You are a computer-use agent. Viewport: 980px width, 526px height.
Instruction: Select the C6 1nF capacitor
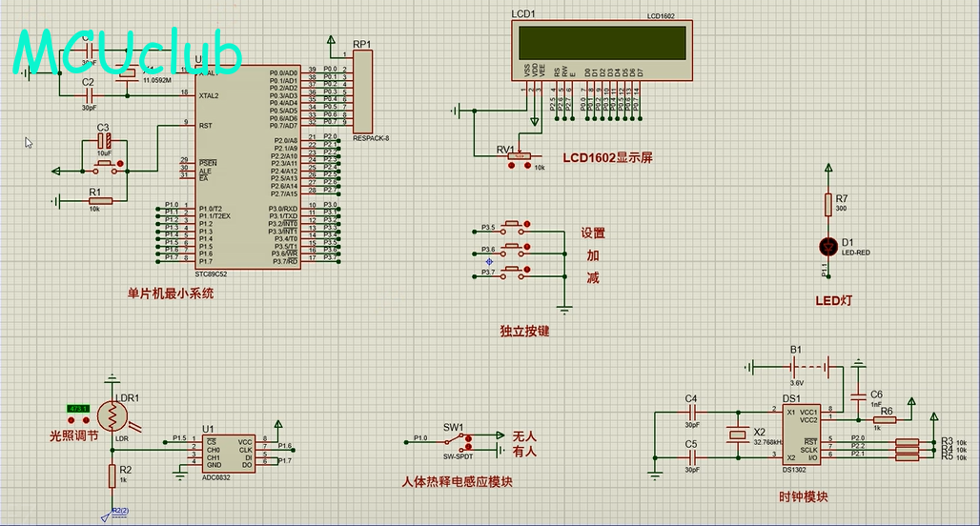click(858, 394)
